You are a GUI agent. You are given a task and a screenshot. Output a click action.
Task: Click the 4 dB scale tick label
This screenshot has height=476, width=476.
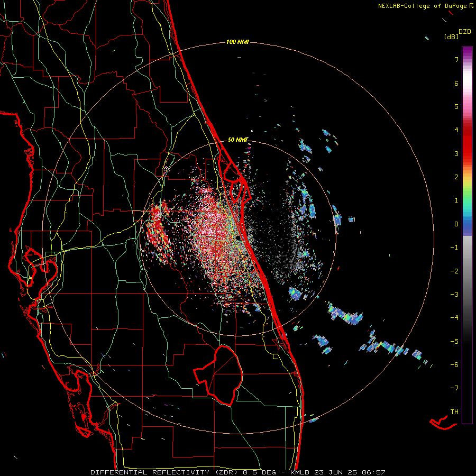tap(456, 130)
